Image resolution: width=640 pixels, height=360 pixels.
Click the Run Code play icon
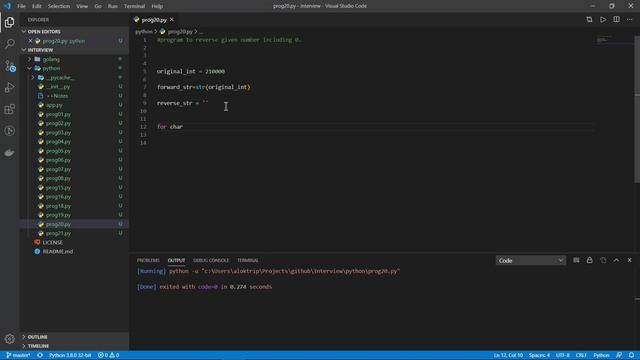(x=603, y=20)
